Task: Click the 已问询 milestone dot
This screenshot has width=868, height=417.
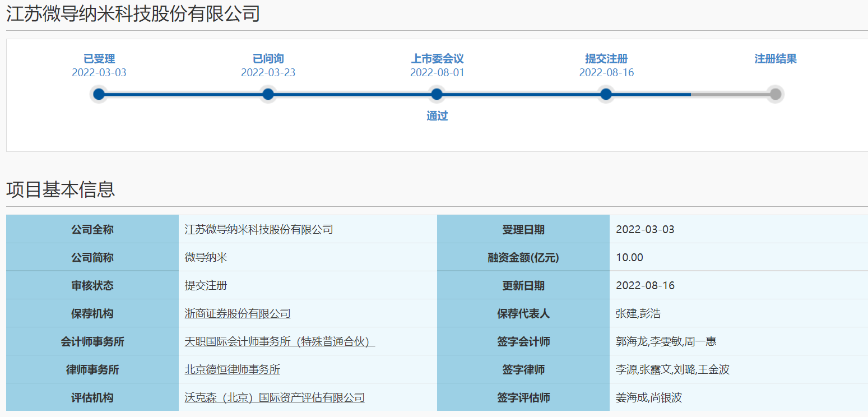Action: 268,94
